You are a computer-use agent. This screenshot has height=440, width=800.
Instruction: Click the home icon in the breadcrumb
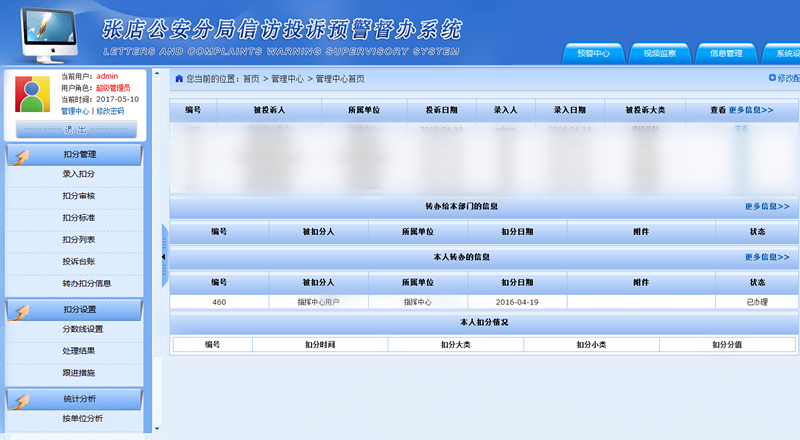click(179, 78)
